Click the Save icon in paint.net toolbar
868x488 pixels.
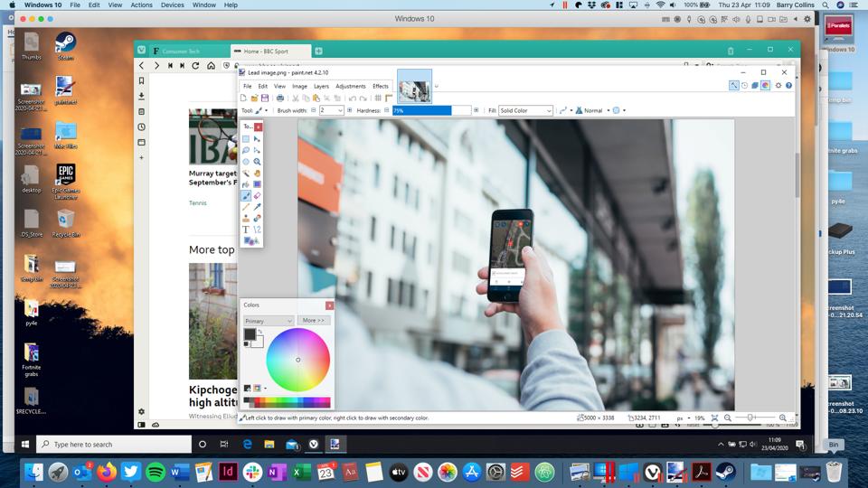264,98
